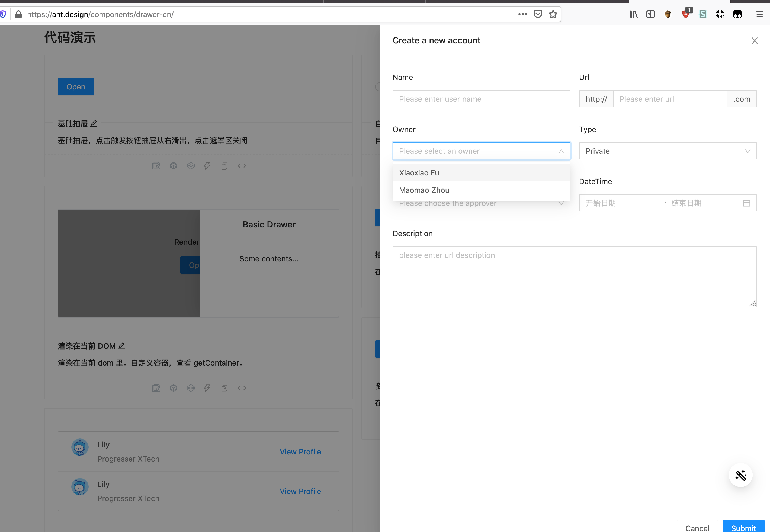Open the demo in CodePen
This screenshot has width=770, height=532.
pyautogui.click(x=191, y=166)
